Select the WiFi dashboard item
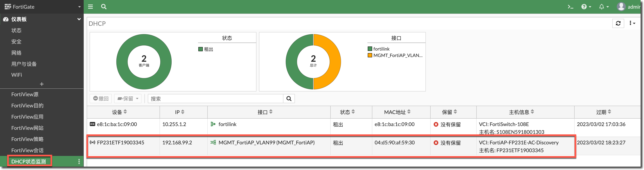The height and width of the screenshot is (170, 644). (x=16, y=75)
